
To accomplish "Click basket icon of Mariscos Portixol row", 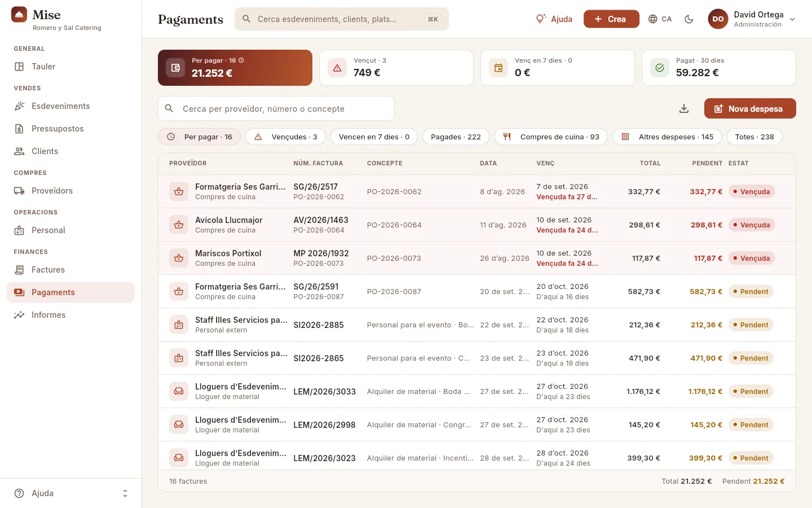I will (x=179, y=258).
